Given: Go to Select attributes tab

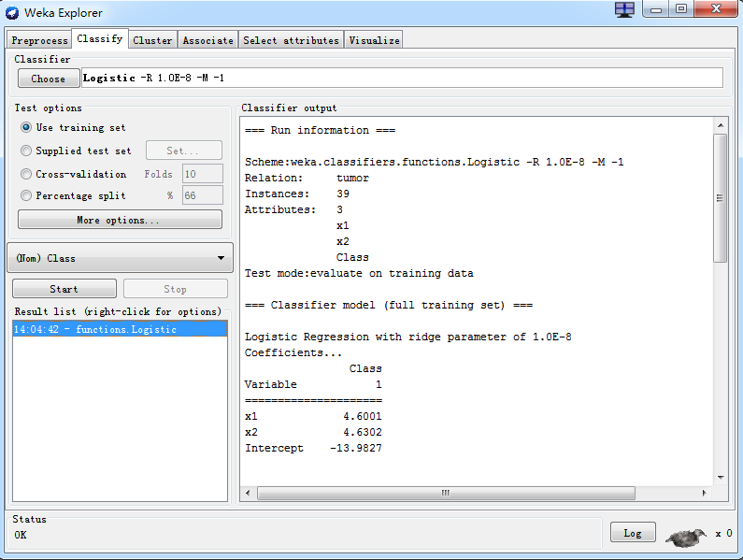Looking at the screenshot, I should pos(291,40).
